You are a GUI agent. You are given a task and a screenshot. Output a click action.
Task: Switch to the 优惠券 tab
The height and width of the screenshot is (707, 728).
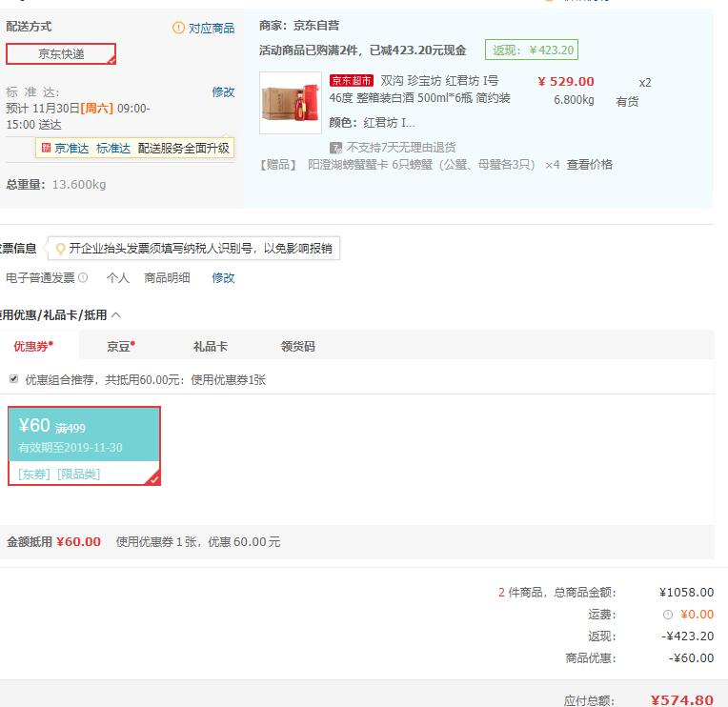(33, 346)
